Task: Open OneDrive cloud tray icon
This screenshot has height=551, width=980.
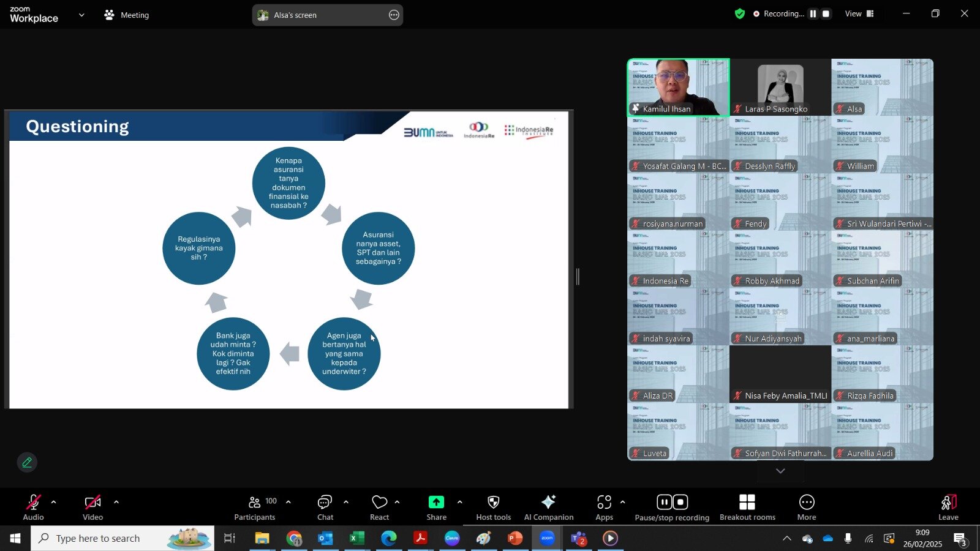Action: 828,538
